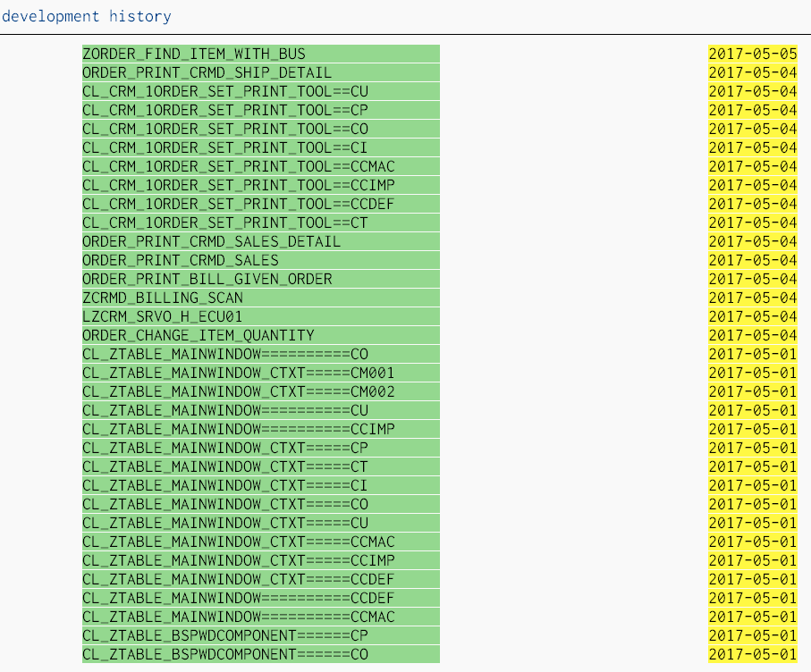
Task: Click CL_ZTABLE_MAINWINDOW_CTXT=====CT
Action: (x=261, y=466)
